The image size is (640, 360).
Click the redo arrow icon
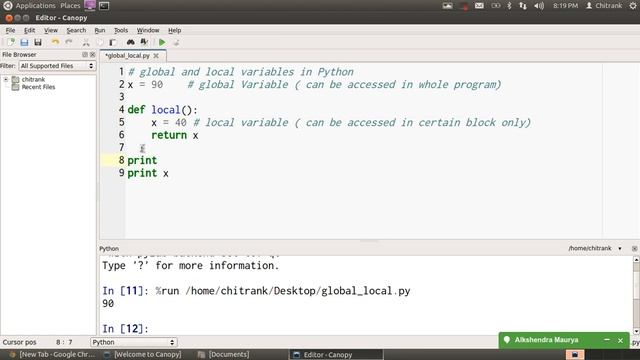click(69, 42)
